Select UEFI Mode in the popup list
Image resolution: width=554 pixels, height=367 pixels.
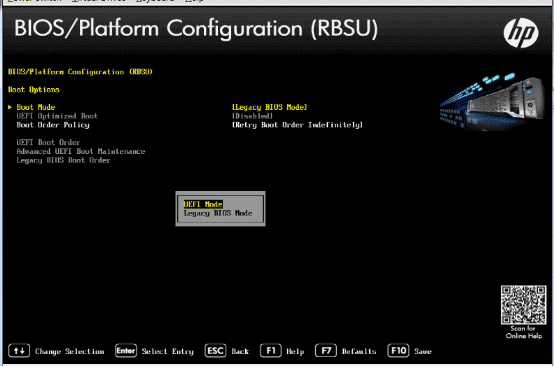point(203,204)
